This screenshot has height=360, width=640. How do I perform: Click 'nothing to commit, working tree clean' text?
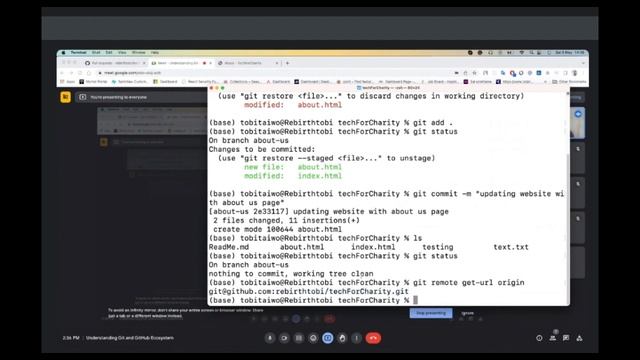tap(291, 273)
